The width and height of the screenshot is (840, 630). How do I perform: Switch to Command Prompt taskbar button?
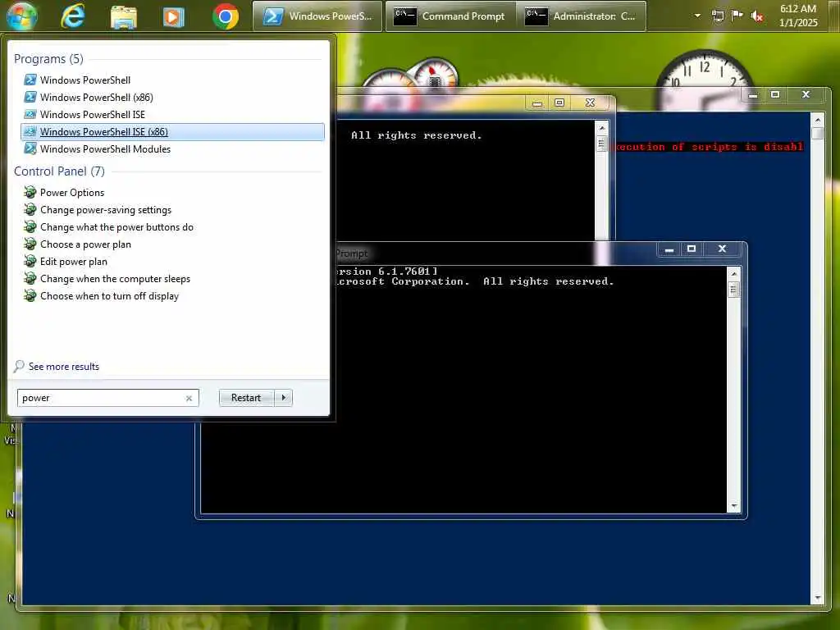click(x=450, y=16)
